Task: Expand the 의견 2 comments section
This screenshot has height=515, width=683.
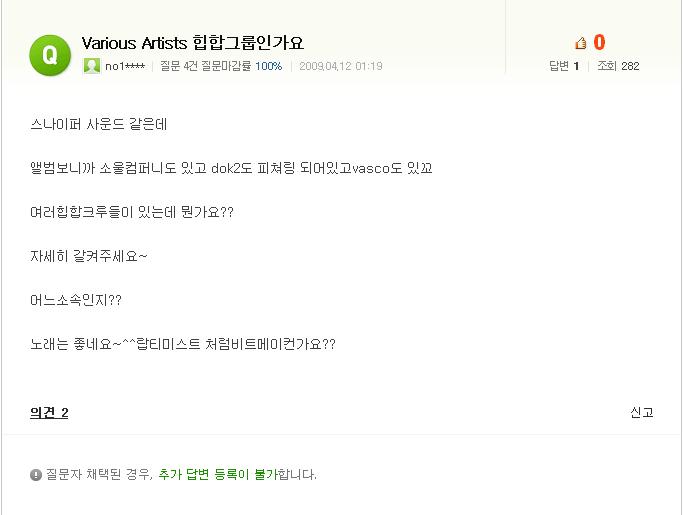Action: 49,412
